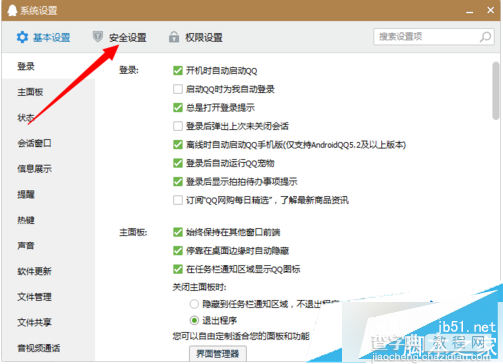The width and height of the screenshot is (503, 364).
Task: Toggle 停靠在桌面边缘时自动隐藏
Action: coord(178,250)
